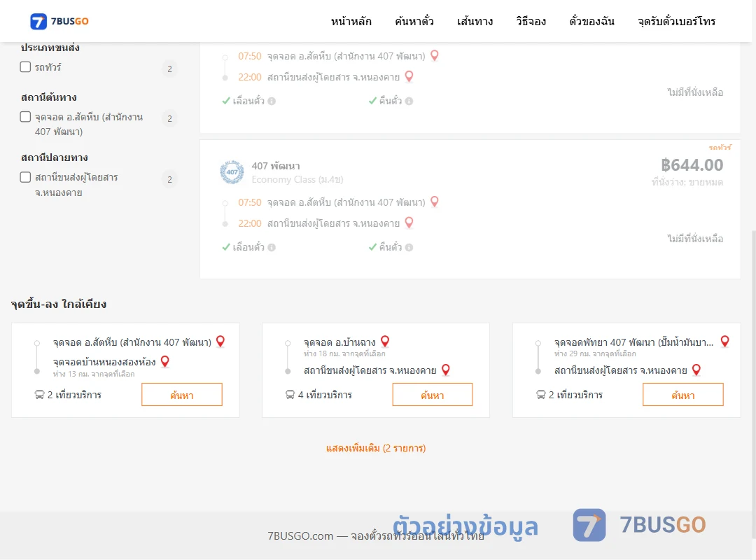Open the เส้นทาง menu item
The image size is (756, 560).
(475, 21)
